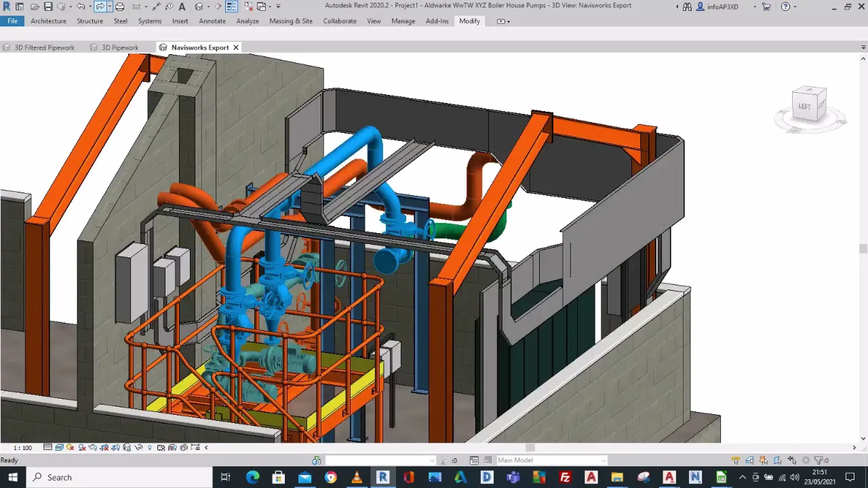Redo the last undone action
The image size is (868, 488).
pos(100,7)
